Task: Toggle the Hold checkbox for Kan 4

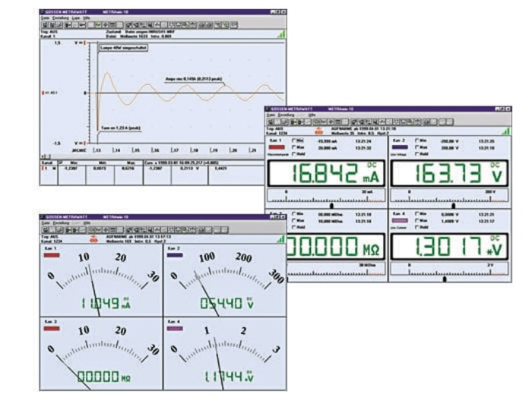Action: [416, 227]
